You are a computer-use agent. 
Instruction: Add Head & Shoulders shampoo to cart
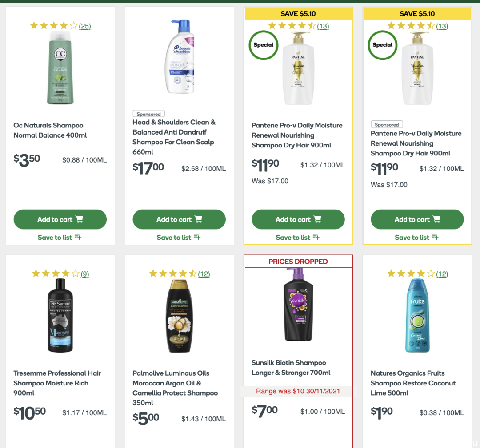(179, 219)
